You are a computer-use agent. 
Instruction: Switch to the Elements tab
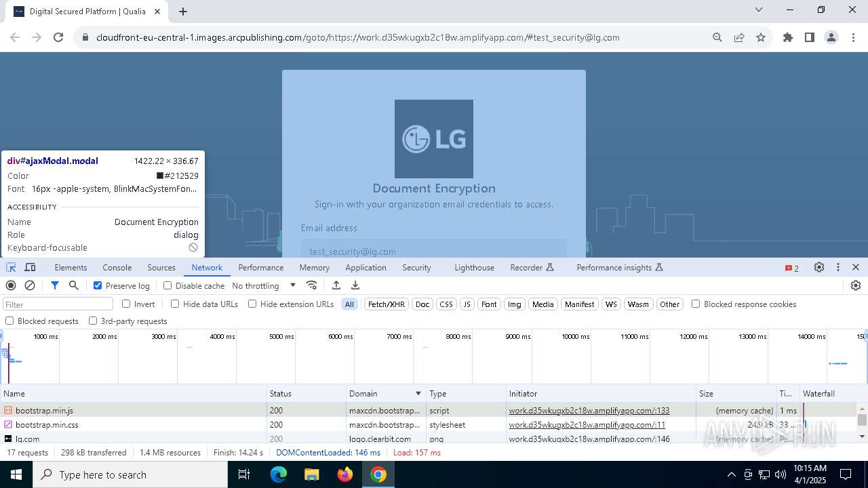click(x=71, y=268)
